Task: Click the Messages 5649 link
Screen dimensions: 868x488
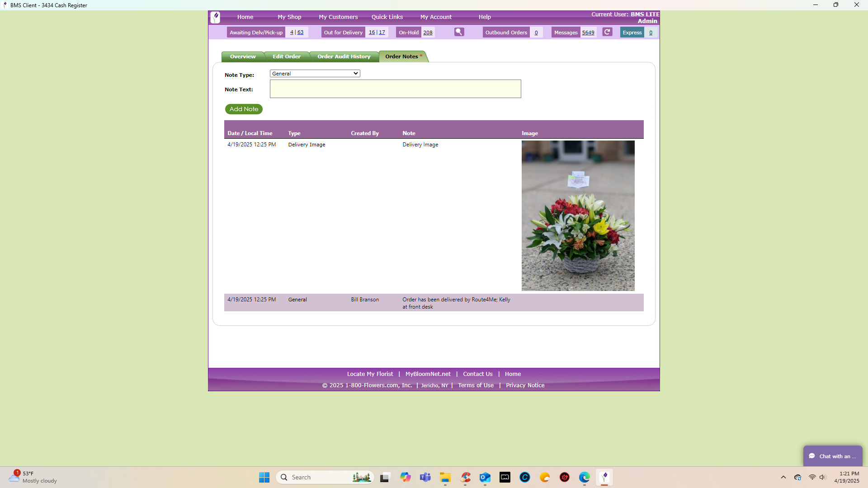Action: click(588, 33)
